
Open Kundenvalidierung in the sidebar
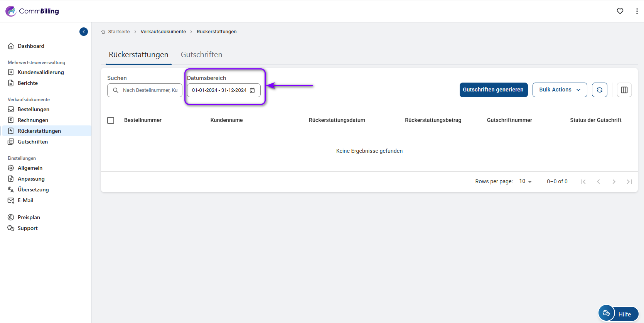(40, 72)
